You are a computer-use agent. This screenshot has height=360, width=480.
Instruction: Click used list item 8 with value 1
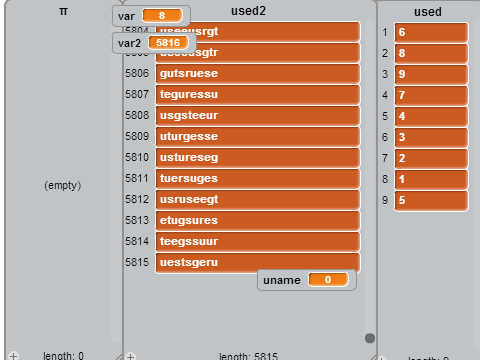click(x=431, y=180)
